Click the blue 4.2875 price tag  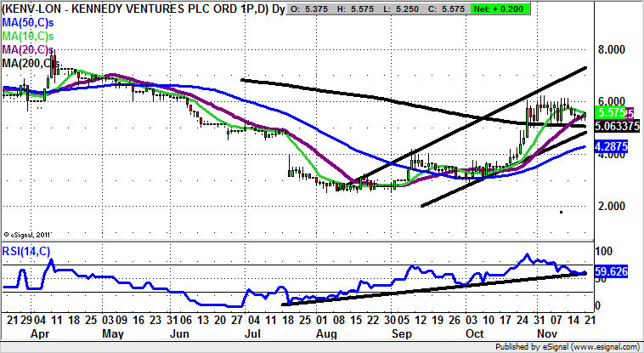pos(613,147)
